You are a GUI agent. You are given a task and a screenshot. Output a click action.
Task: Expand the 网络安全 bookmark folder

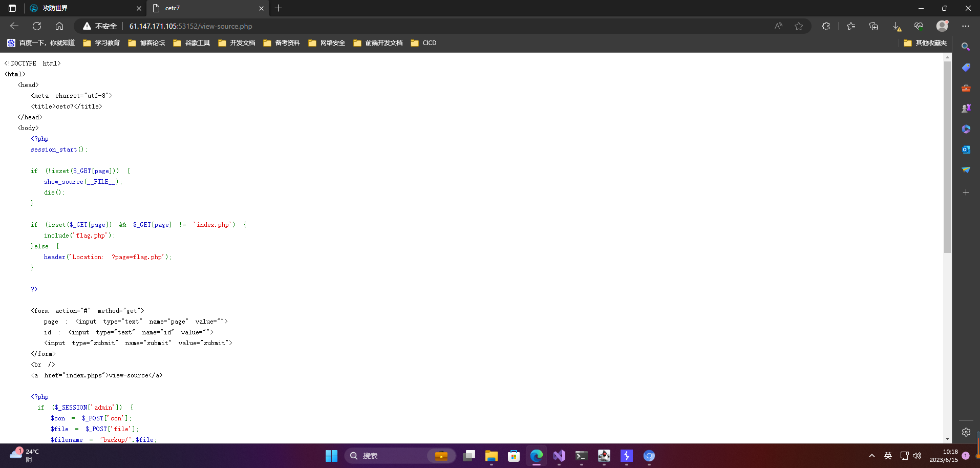pos(327,43)
